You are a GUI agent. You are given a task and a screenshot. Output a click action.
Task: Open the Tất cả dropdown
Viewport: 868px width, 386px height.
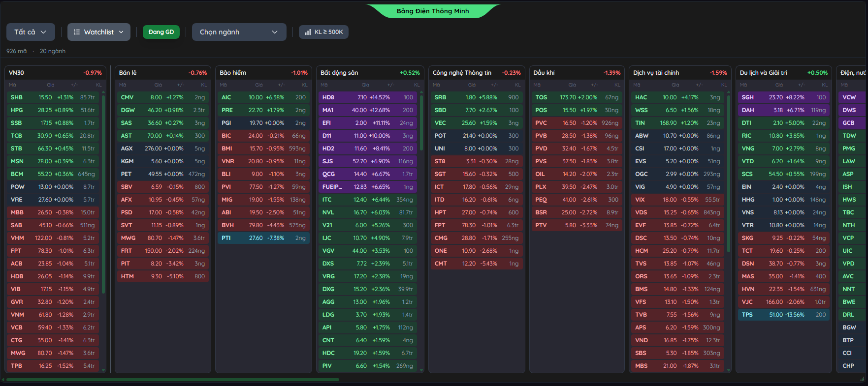click(31, 32)
